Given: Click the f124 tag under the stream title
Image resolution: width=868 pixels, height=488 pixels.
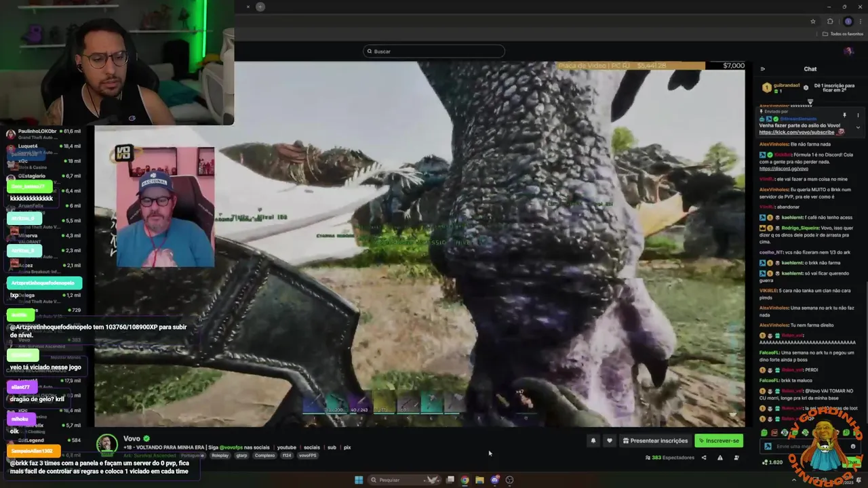Looking at the screenshot, I should 286,455.
